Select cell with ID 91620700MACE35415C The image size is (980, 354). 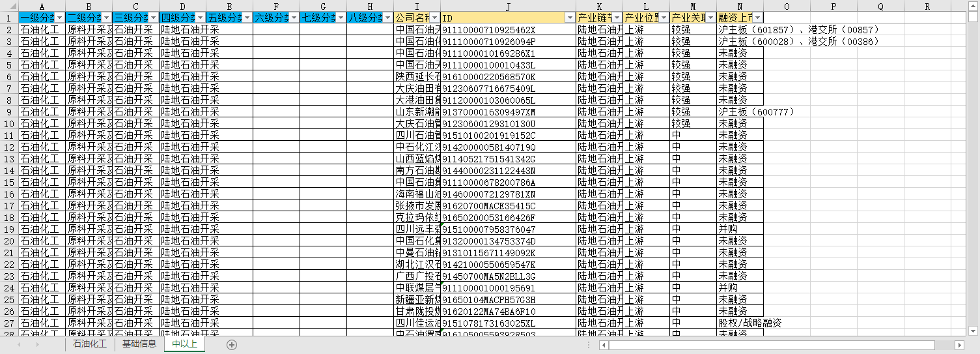(508, 206)
